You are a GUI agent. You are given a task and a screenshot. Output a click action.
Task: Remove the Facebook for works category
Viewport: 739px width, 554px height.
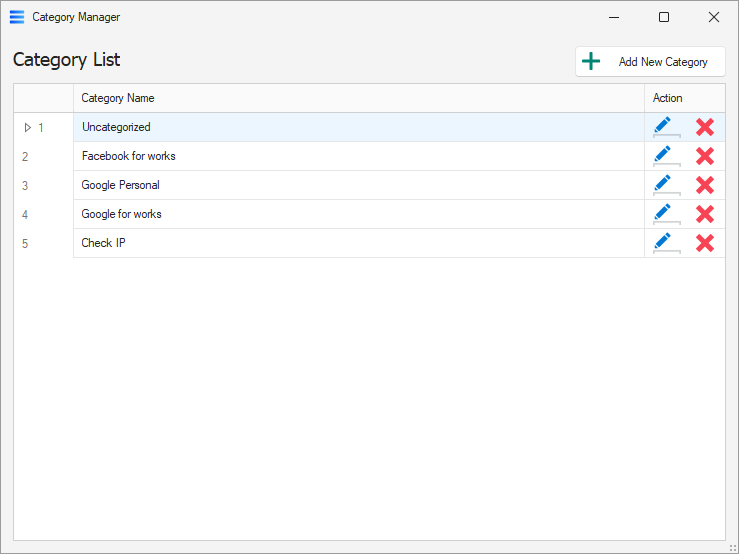coord(705,156)
